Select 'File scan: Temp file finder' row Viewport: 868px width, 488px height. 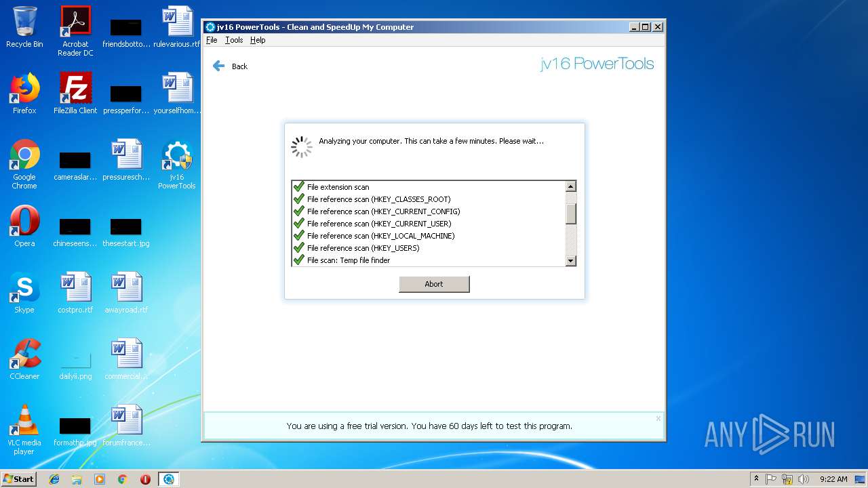tap(429, 260)
